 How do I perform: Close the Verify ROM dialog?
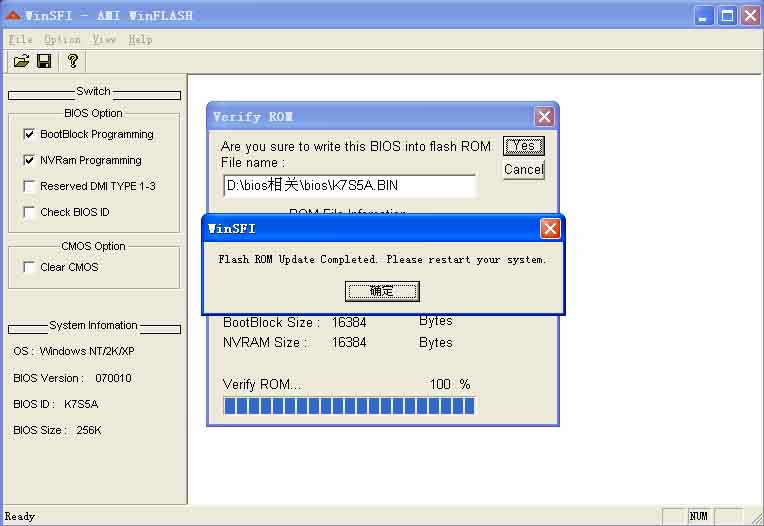click(544, 116)
